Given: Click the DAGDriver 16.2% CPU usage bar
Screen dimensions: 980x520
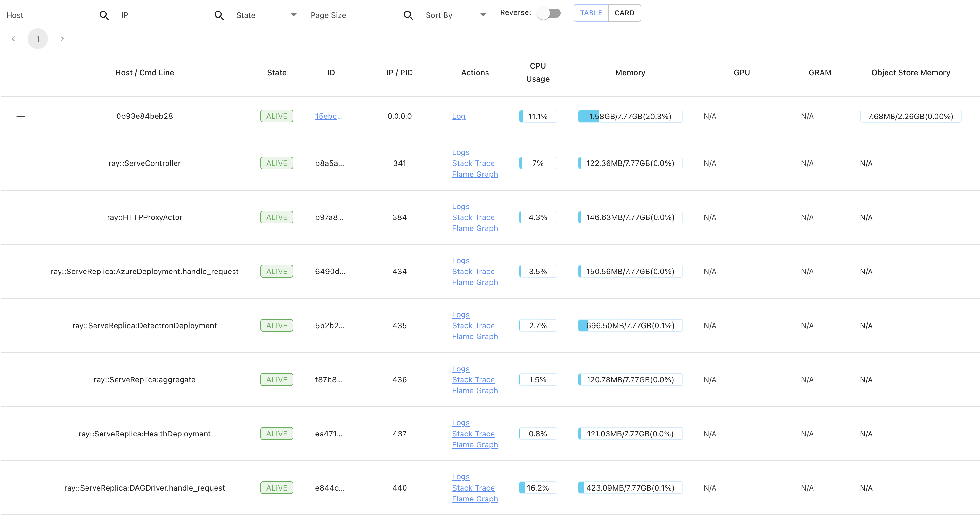Looking at the screenshot, I should click(x=537, y=488).
